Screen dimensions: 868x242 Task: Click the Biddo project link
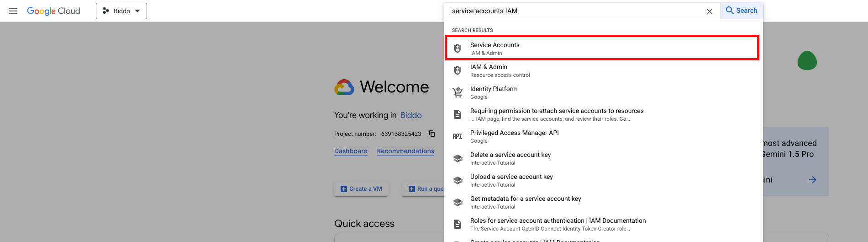411,115
